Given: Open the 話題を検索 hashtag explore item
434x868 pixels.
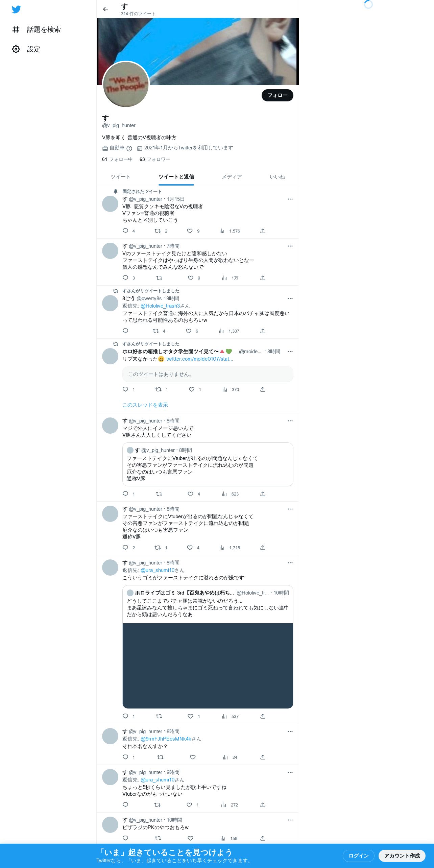Looking at the screenshot, I should click(37, 30).
